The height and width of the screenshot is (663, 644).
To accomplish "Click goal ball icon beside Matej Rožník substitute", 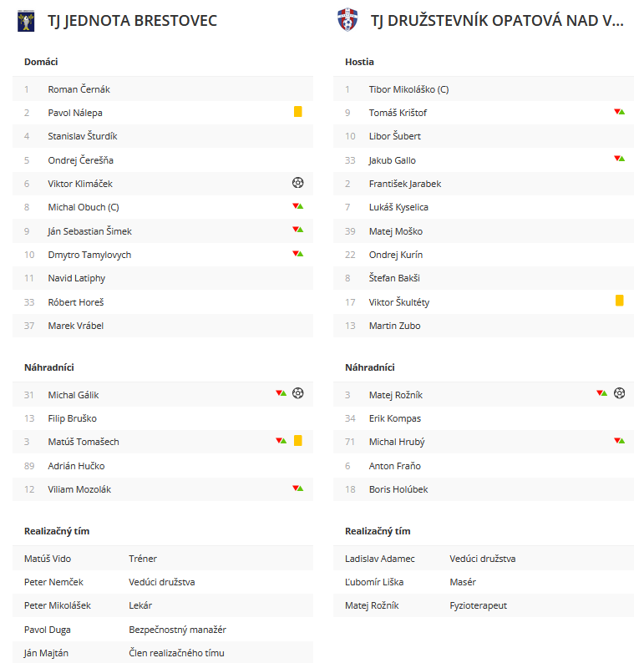I will click(619, 393).
